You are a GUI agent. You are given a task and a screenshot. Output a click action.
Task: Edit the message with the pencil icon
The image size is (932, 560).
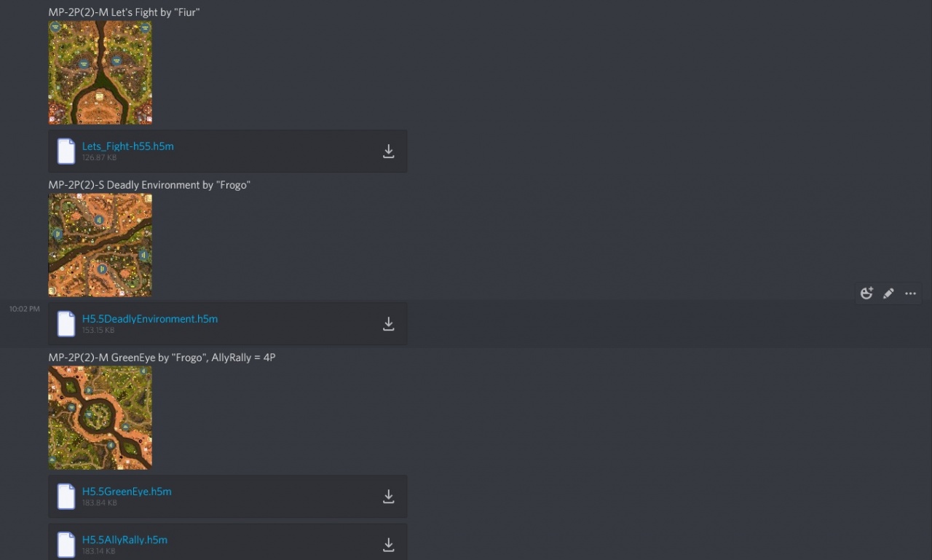888,293
